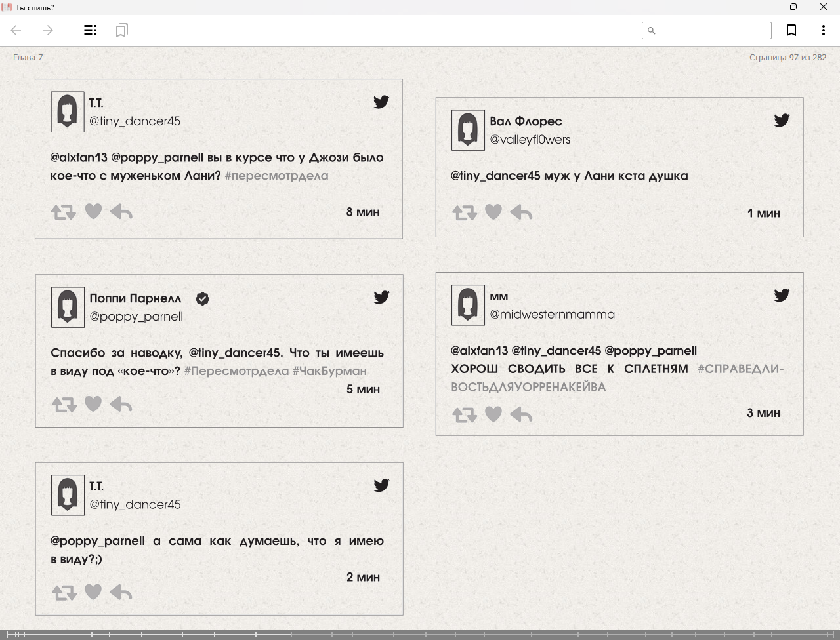Click the heart icon in midwesternmamma tweet

click(x=493, y=414)
